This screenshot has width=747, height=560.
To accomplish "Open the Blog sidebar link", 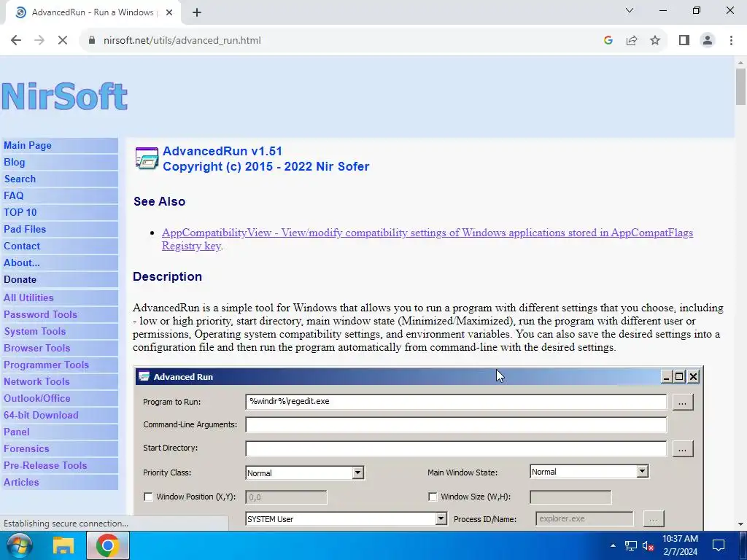I will tap(15, 163).
